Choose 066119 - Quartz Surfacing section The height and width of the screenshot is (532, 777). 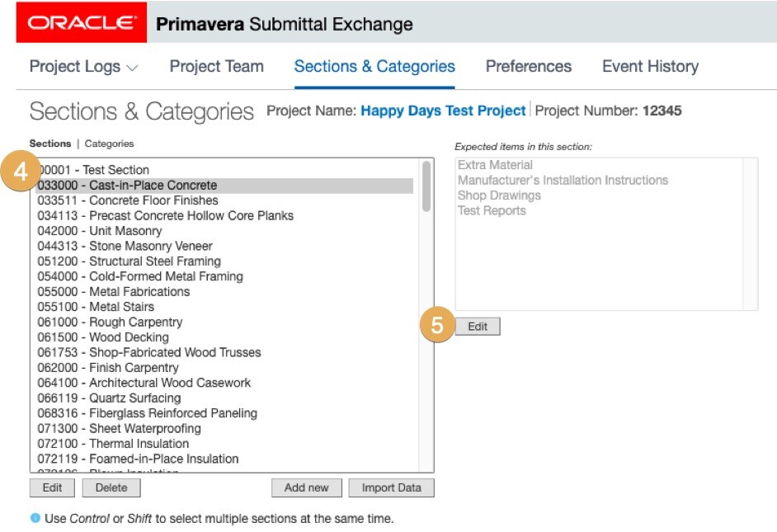109,398
